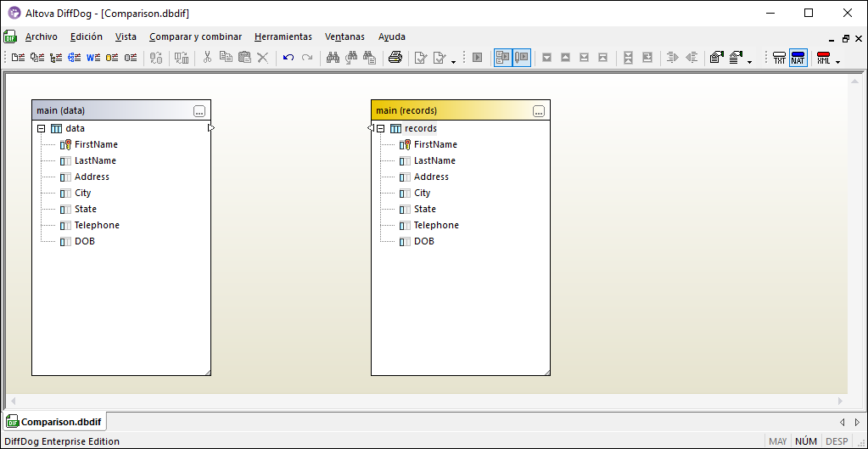Click the horizontal scrollbar at the bottom

point(424,401)
